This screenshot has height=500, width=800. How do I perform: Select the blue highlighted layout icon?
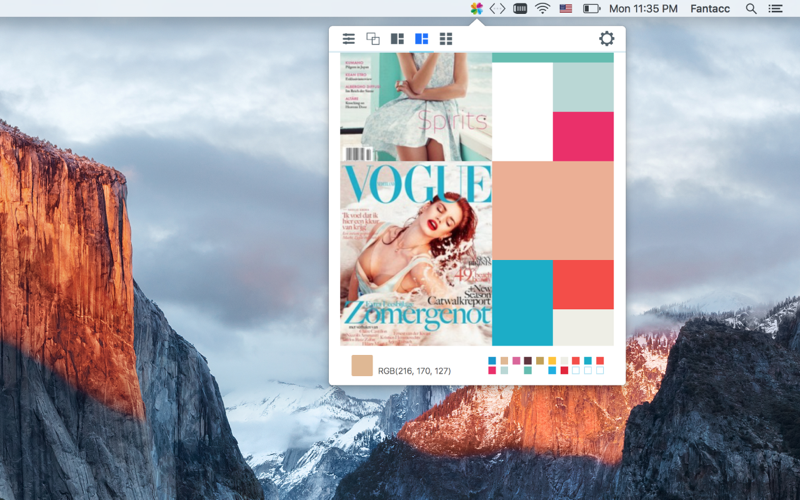(421, 39)
